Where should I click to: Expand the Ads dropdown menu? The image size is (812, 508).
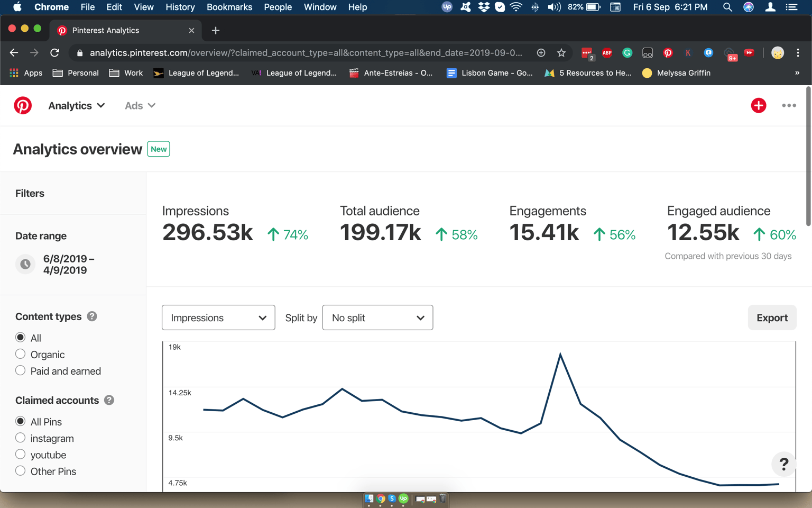click(x=140, y=105)
